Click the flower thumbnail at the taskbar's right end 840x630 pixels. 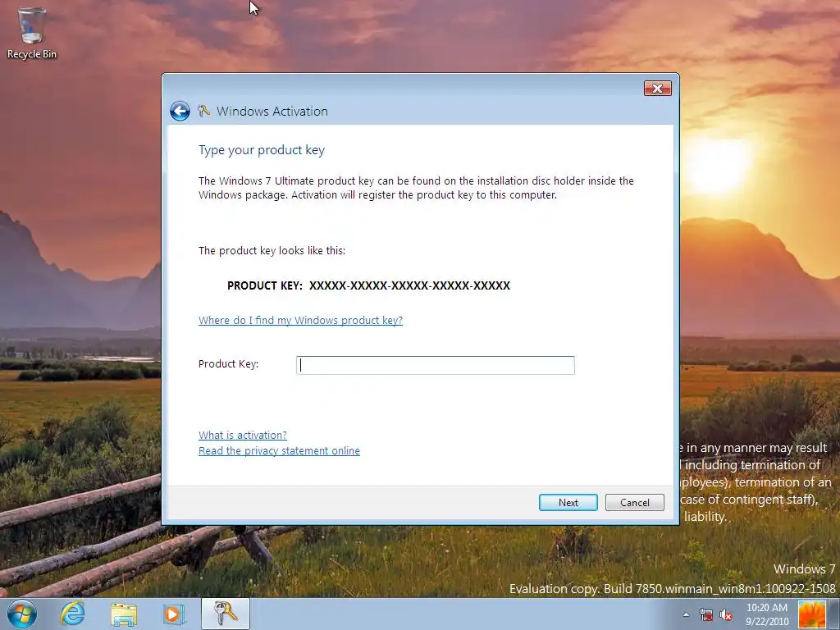click(811, 614)
